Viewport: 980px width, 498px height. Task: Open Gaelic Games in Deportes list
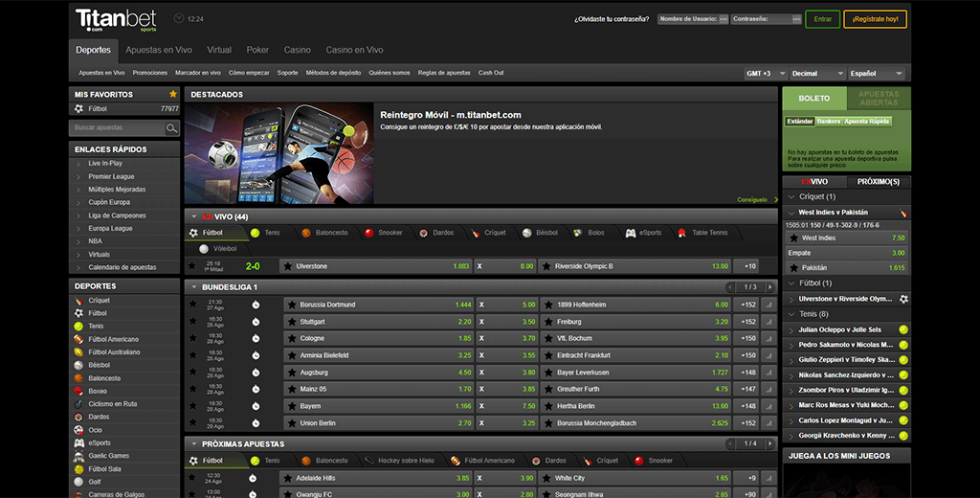tap(108, 456)
